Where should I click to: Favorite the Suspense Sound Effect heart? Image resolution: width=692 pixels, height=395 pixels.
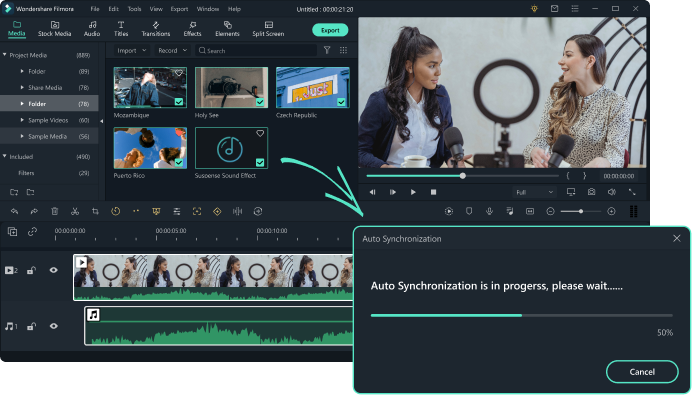tap(260, 133)
